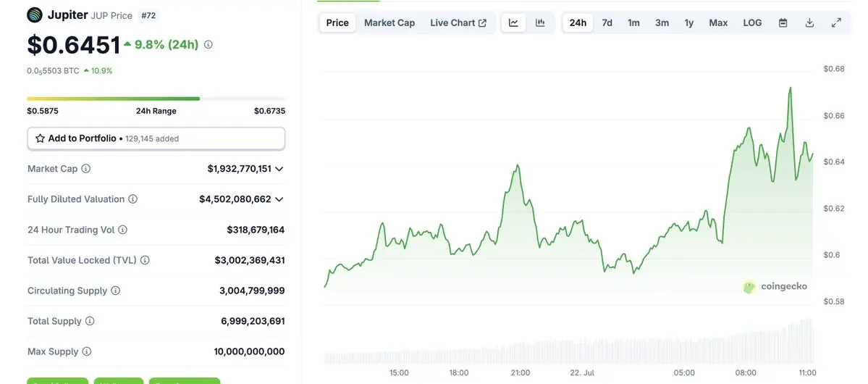868x384 pixels.
Task: Click the 6,999,203,691 total supply value
Action: pyautogui.click(x=253, y=321)
